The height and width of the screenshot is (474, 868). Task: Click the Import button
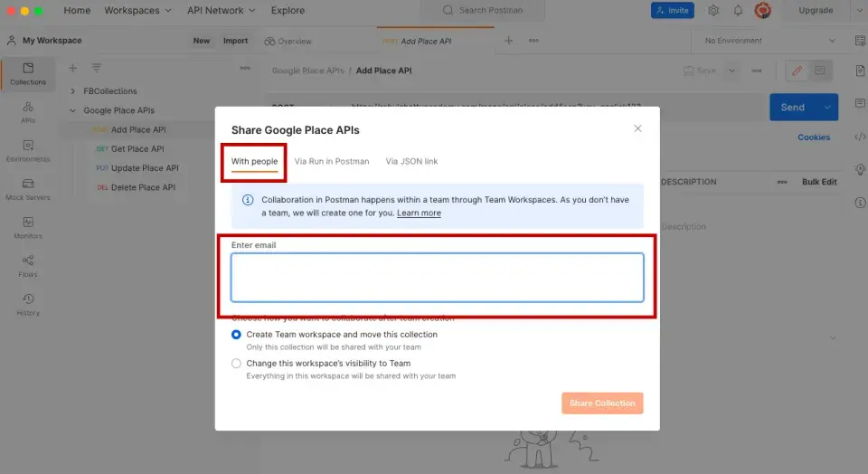coord(235,41)
